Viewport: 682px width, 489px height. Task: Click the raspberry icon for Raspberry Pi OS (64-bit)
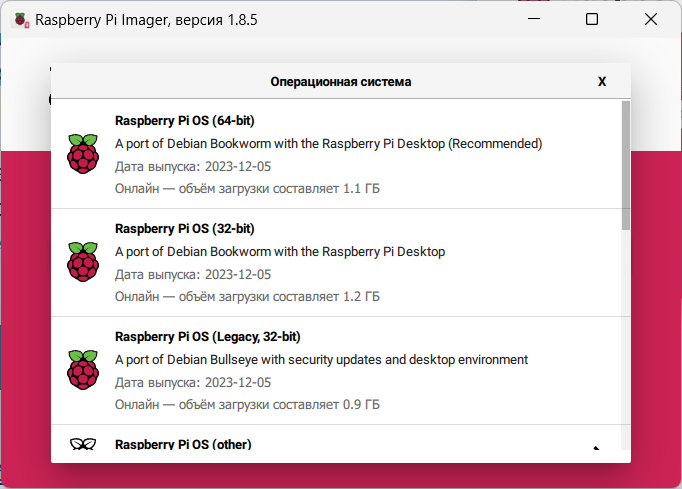click(83, 154)
